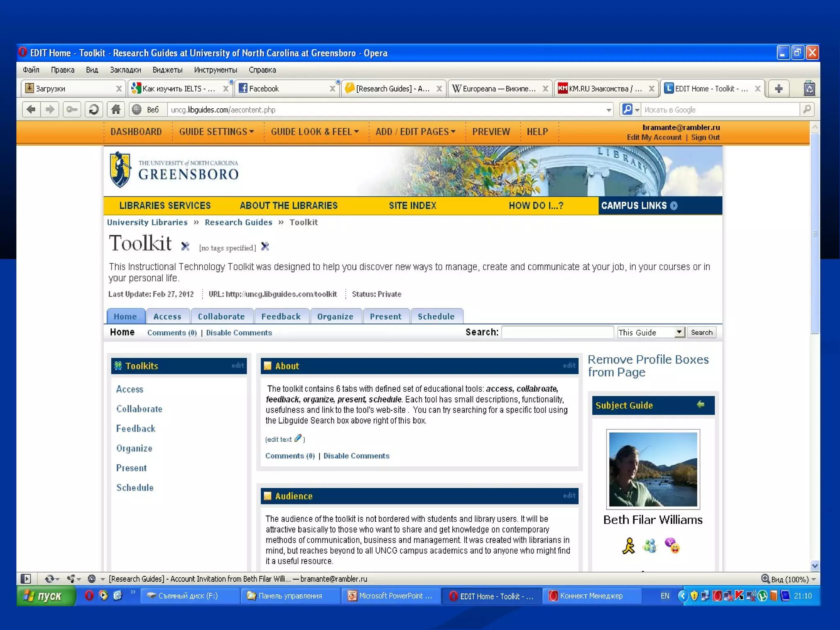Expand the Guide Settings menu
This screenshot has width=840, height=630.
217,132
